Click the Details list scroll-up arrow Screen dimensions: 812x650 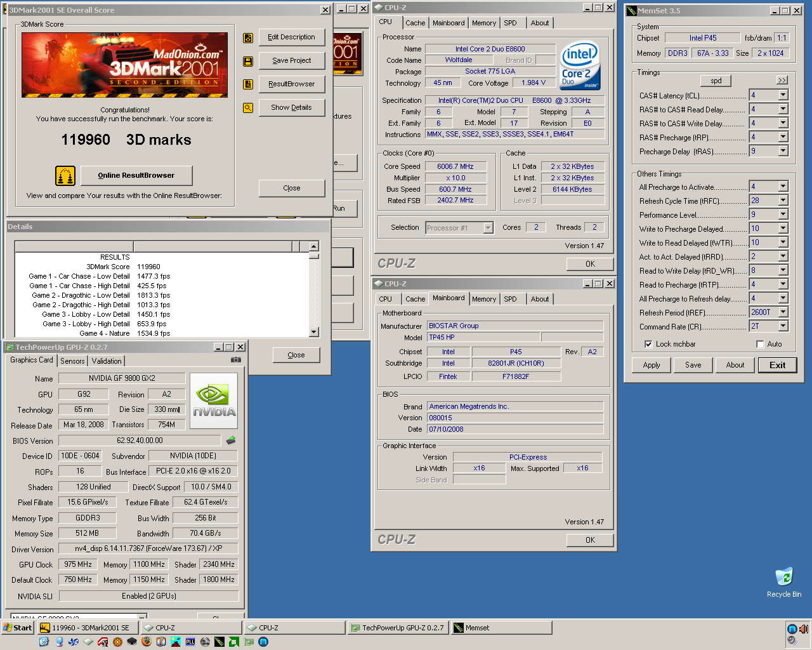click(x=314, y=246)
